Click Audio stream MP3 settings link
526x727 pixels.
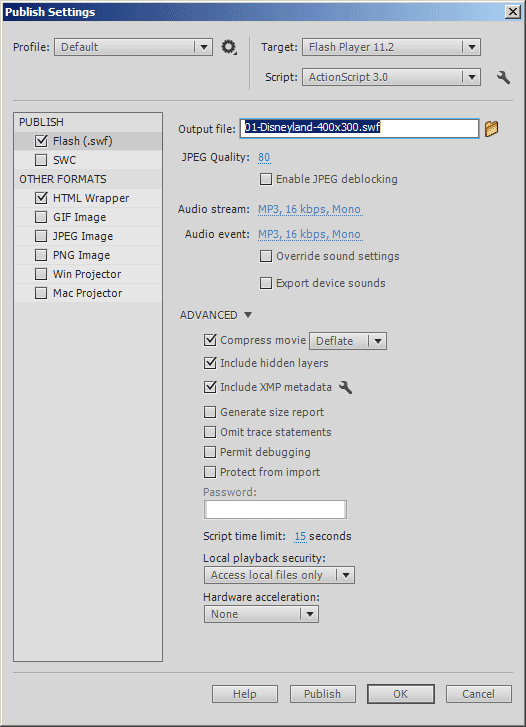tap(309, 209)
